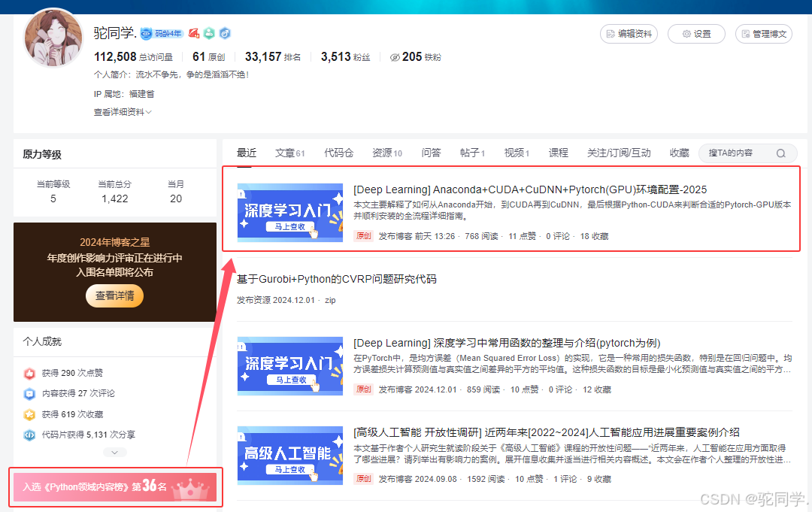Click the code icon by 5,131 次分享
This screenshot has width=812, height=512.
tap(29, 435)
